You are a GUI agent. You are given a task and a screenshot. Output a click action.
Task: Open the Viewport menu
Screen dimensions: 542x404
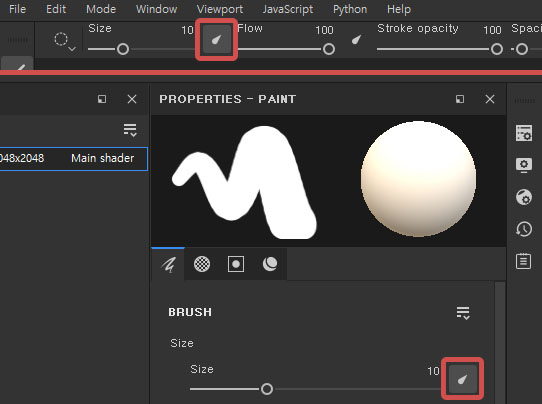220,9
